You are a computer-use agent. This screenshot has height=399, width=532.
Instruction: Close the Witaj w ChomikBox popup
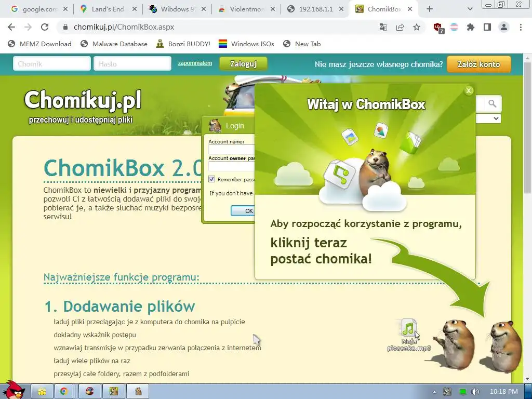point(469,90)
